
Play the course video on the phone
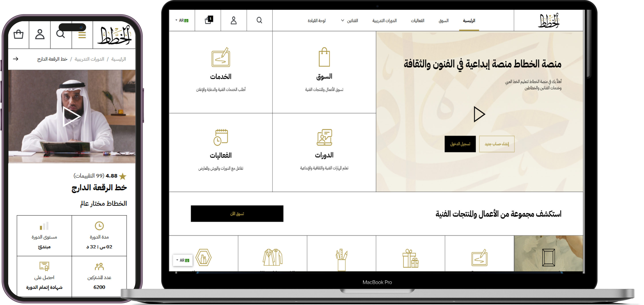point(71,116)
